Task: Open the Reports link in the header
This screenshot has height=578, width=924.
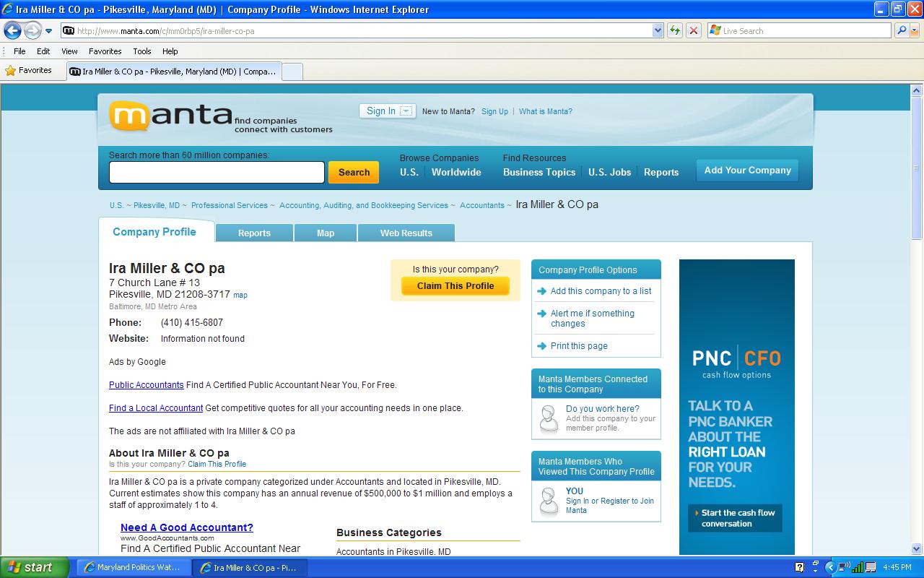Action: [661, 172]
